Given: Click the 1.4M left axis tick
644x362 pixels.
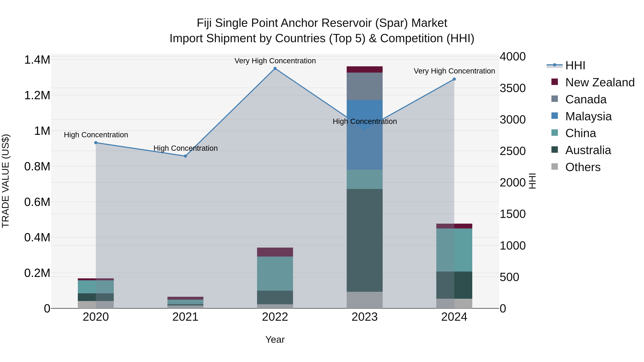Looking at the screenshot, I should pyautogui.click(x=37, y=60).
